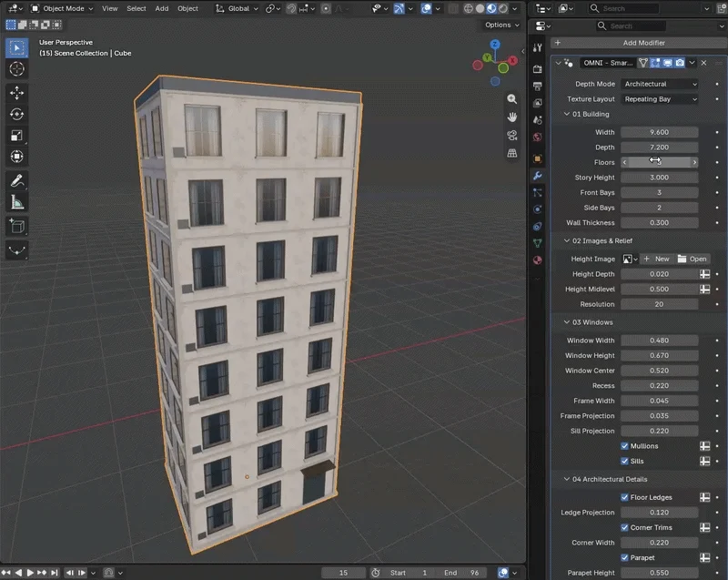Open Depth Mode Architectural dropdown
The image size is (728, 580).
[x=659, y=84]
